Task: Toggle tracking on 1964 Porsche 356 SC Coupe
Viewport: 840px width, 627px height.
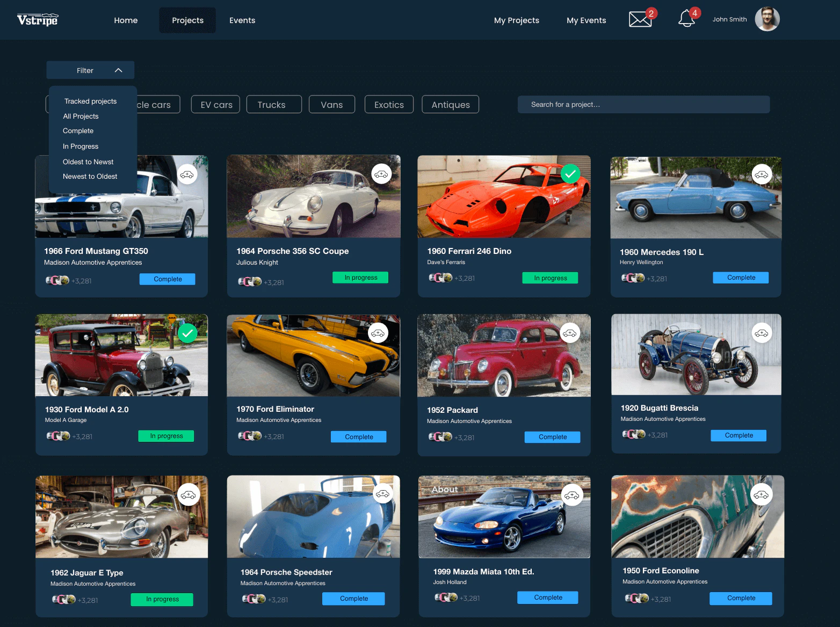Action: [381, 173]
